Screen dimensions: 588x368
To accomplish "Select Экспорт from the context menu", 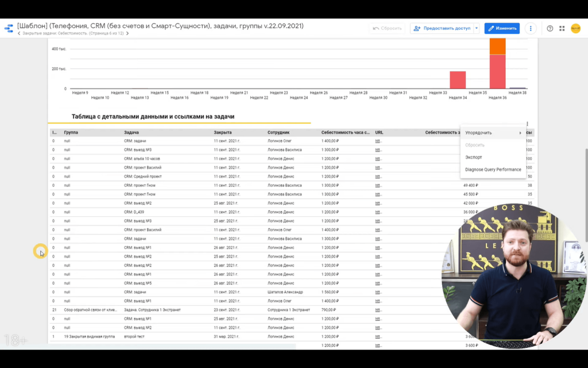I will pos(474,157).
